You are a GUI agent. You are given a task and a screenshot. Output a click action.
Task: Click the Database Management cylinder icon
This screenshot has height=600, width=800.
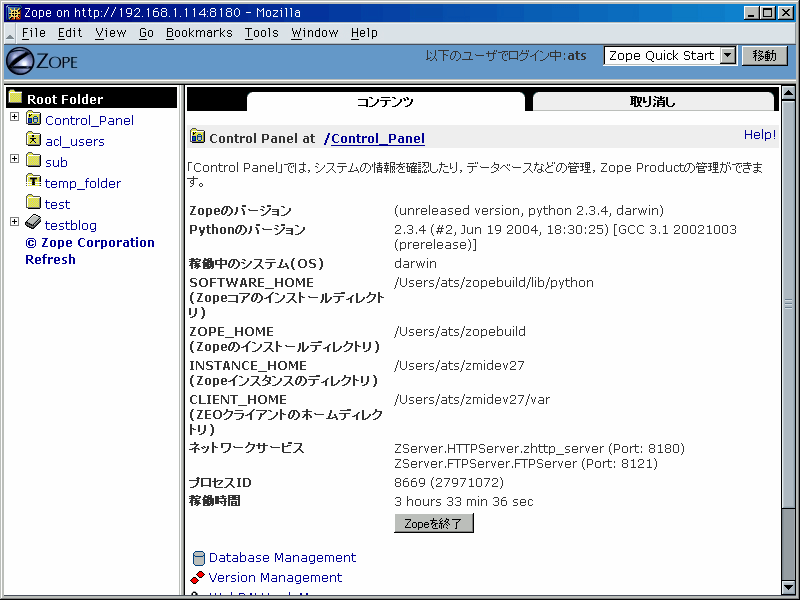[199, 558]
